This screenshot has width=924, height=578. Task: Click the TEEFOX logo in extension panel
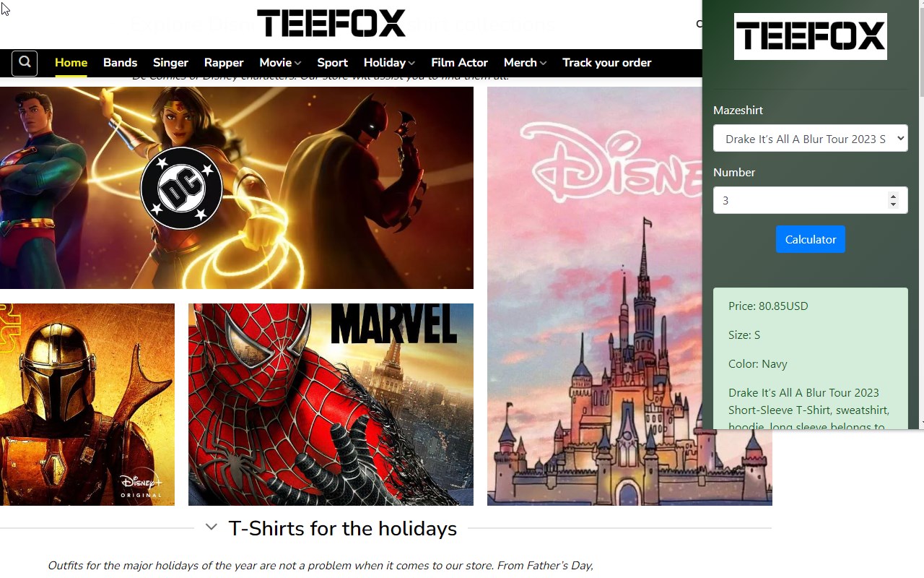tap(810, 36)
